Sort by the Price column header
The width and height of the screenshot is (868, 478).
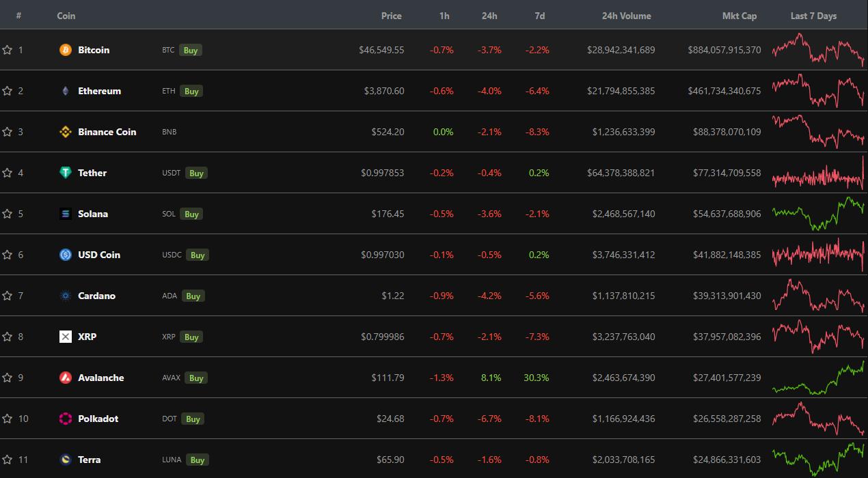(x=392, y=16)
